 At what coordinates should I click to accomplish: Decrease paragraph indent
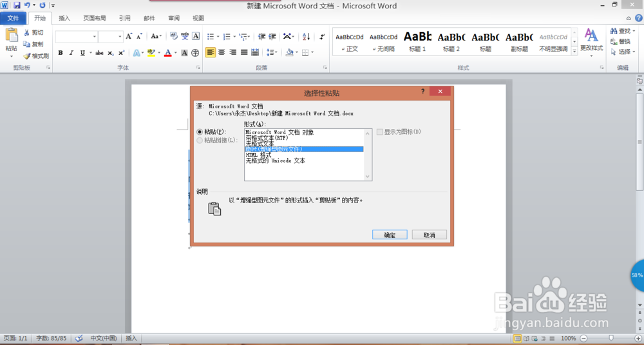tap(261, 37)
